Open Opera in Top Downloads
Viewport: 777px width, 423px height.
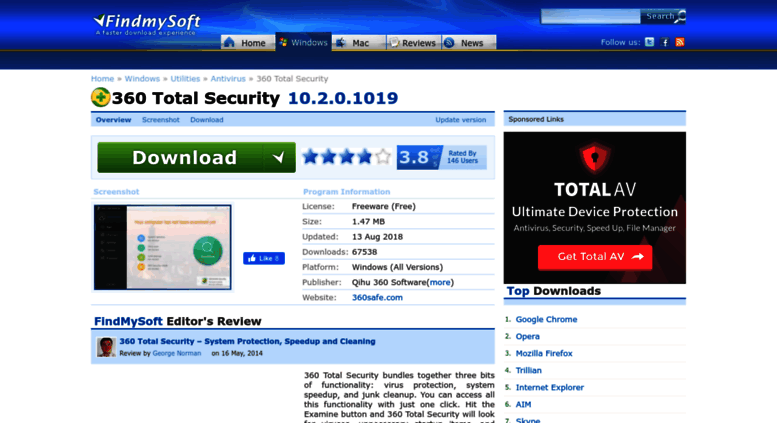point(527,336)
